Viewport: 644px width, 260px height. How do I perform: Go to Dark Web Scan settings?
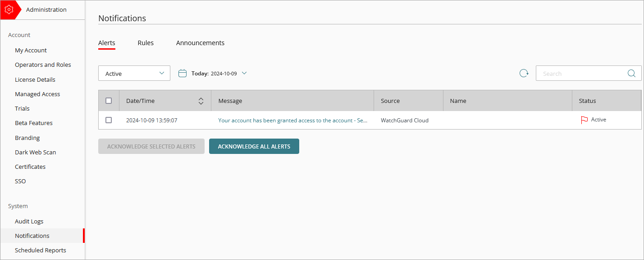(35, 152)
